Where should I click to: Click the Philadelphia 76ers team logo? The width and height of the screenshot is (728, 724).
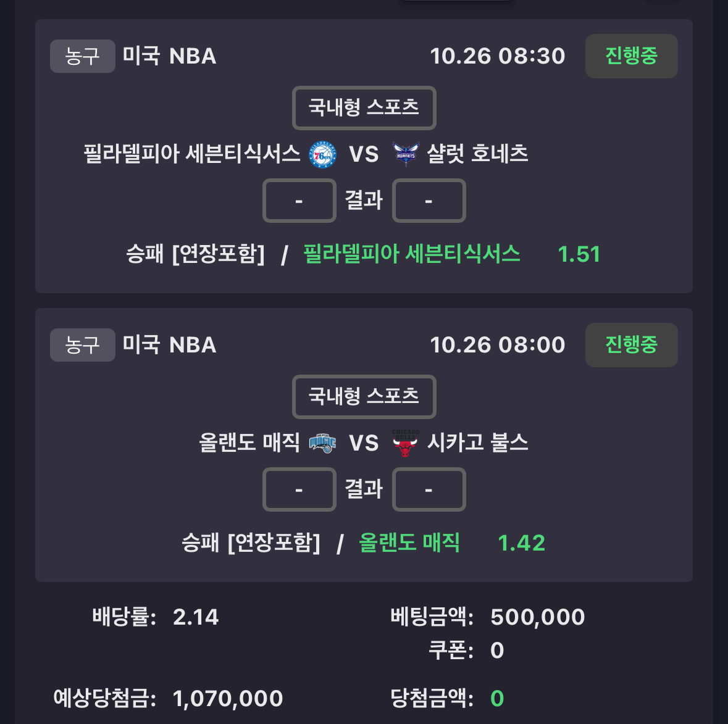coord(322,154)
